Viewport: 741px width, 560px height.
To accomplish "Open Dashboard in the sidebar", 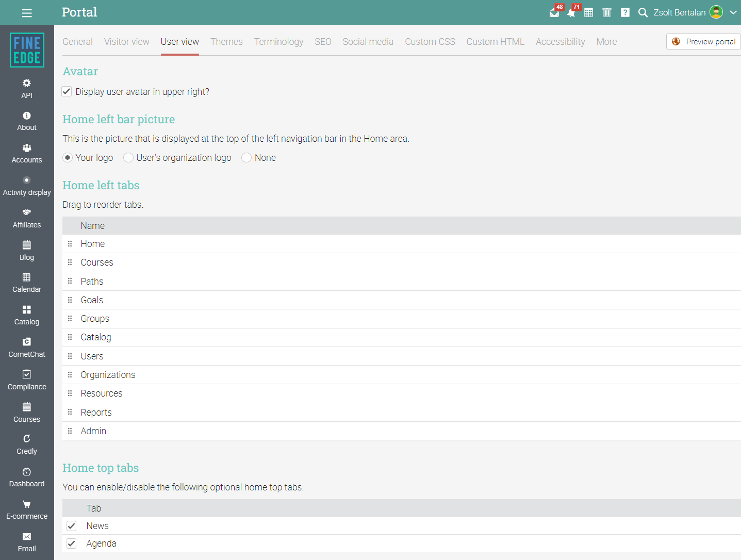I will 27,477.
